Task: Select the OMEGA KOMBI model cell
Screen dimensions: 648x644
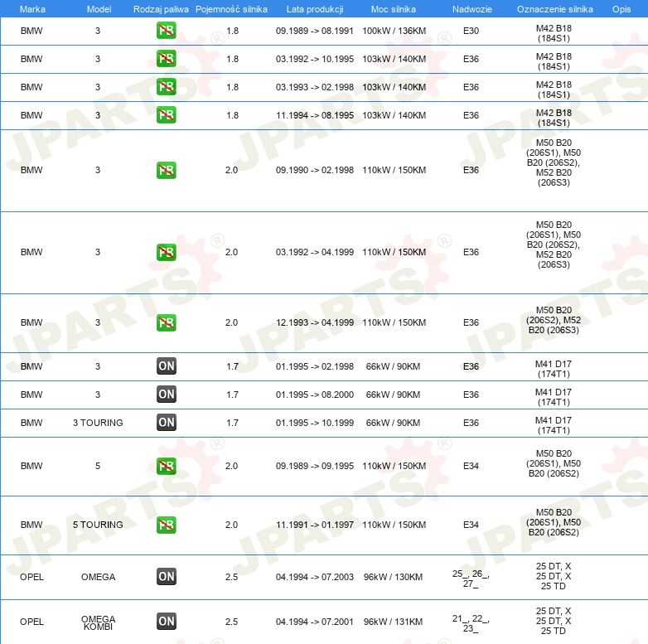Action: [98, 622]
